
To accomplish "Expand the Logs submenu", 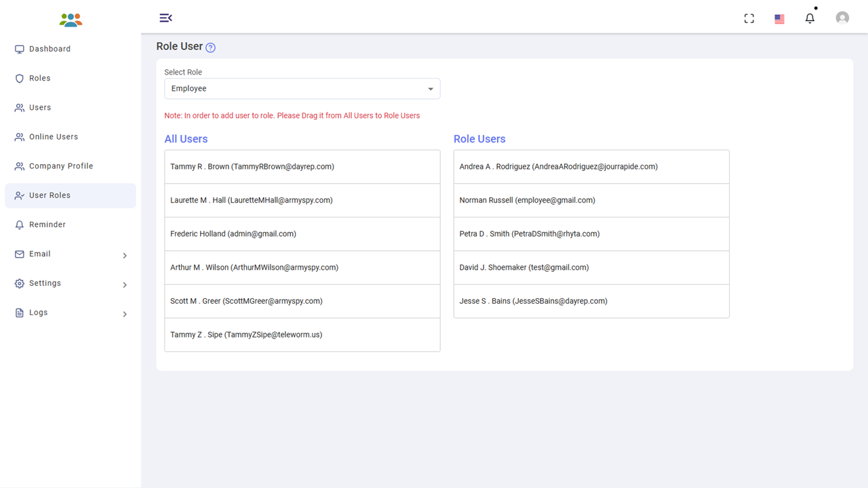I will click(x=124, y=314).
